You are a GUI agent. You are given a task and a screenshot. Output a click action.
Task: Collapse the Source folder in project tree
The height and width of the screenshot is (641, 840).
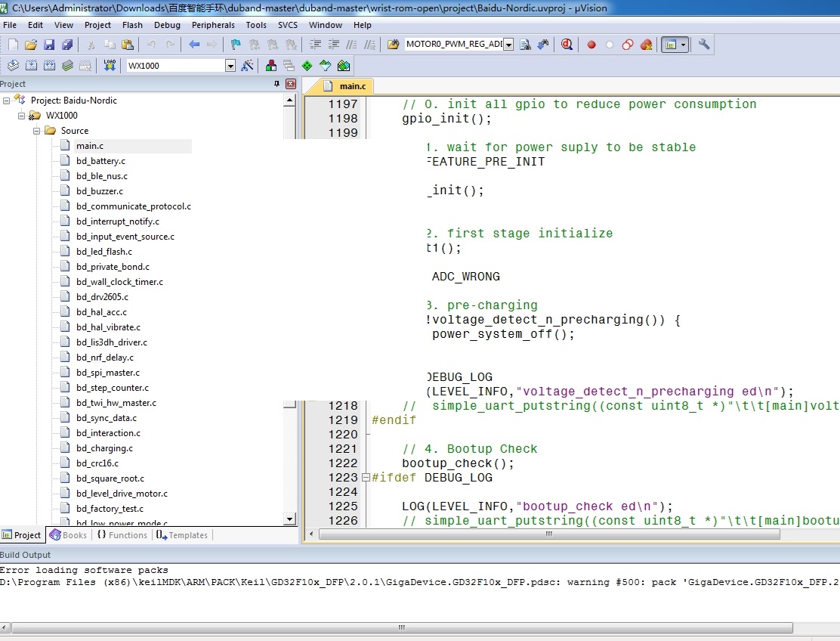click(36, 130)
